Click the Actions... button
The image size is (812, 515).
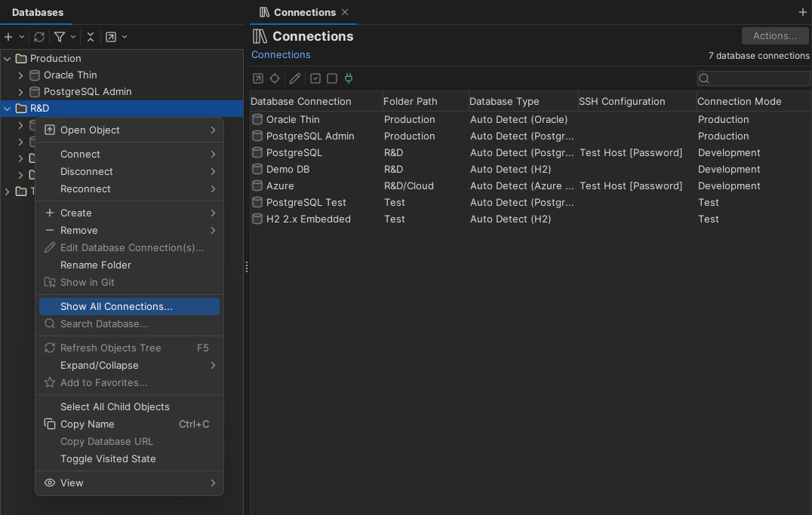click(775, 35)
